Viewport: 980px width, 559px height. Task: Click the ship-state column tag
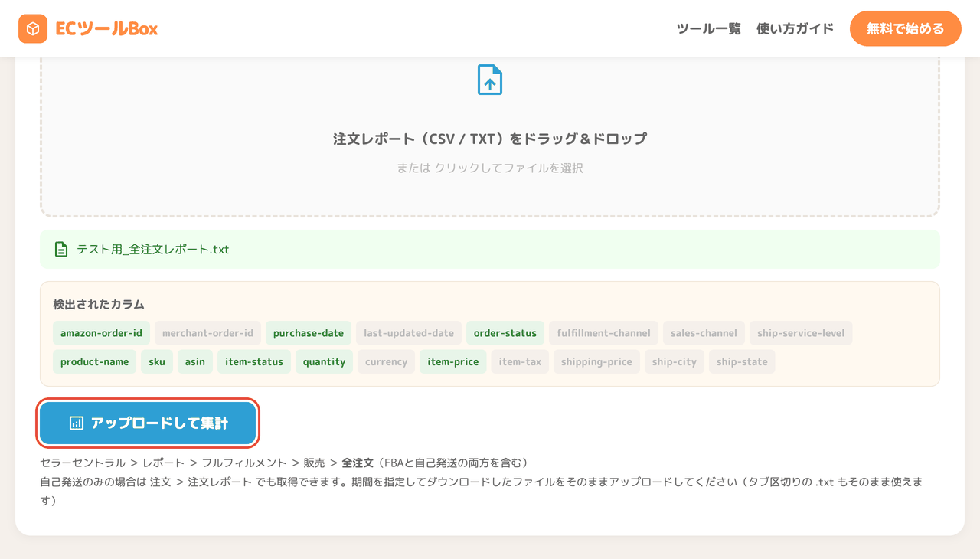[x=742, y=361]
